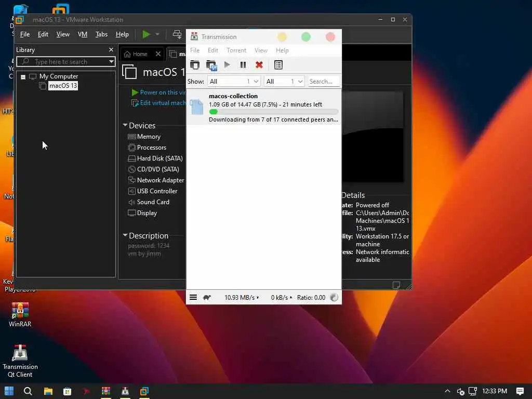Open VMware VM menu

click(x=83, y=34)
